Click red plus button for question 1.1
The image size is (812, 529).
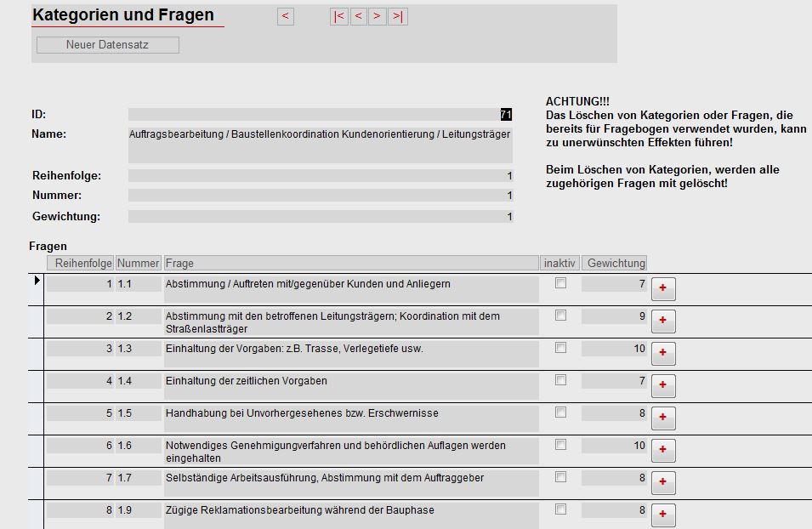(x=663, y=289)
